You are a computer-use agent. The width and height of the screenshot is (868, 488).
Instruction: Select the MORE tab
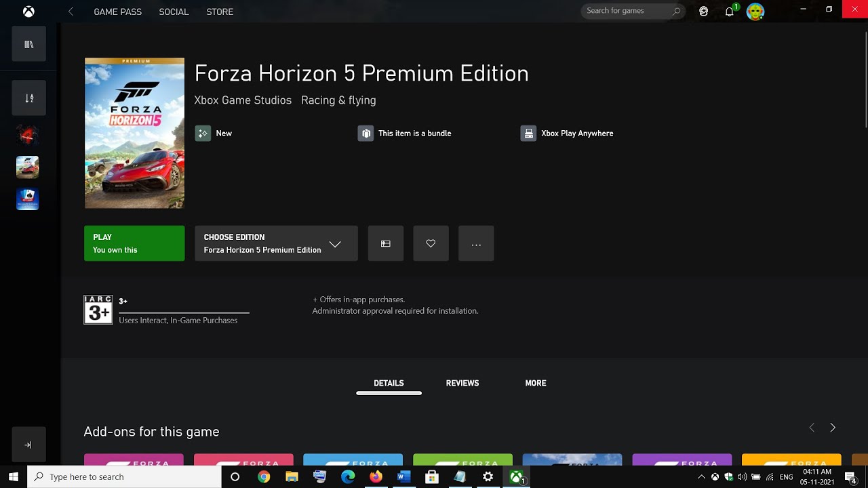point(536,384)
